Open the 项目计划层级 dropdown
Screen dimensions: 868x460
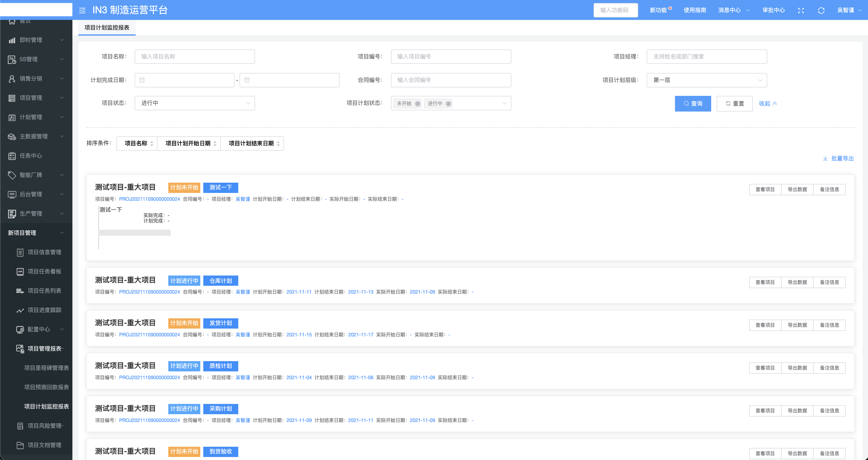pos(707,80)
